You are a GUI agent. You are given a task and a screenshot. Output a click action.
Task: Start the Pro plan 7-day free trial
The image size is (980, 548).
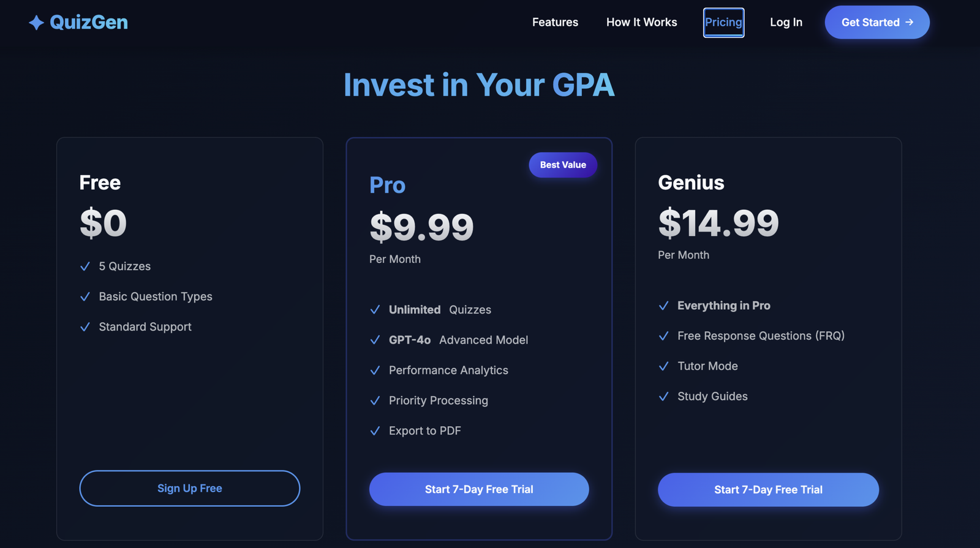[479, 489]
